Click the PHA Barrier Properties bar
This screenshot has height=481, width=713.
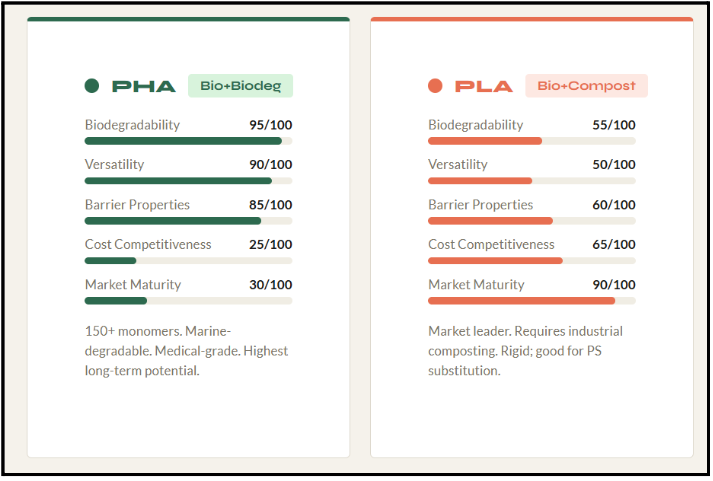click(188, 221)
